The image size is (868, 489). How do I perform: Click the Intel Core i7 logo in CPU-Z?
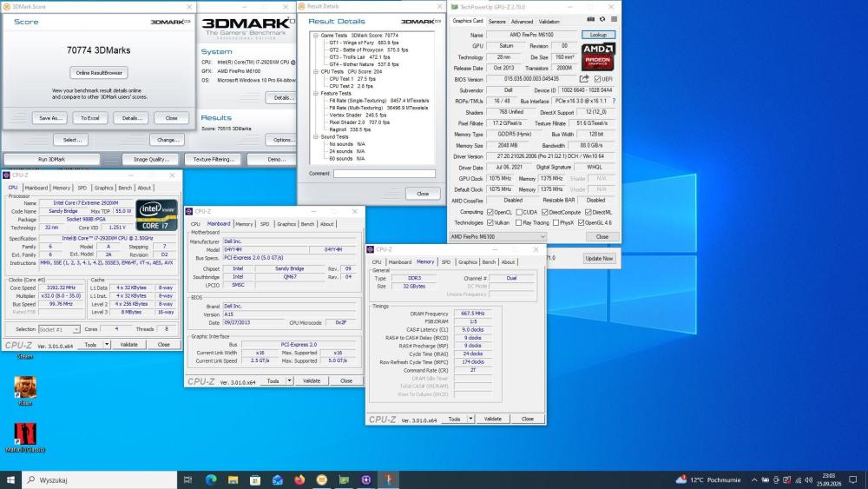(156, 215)
